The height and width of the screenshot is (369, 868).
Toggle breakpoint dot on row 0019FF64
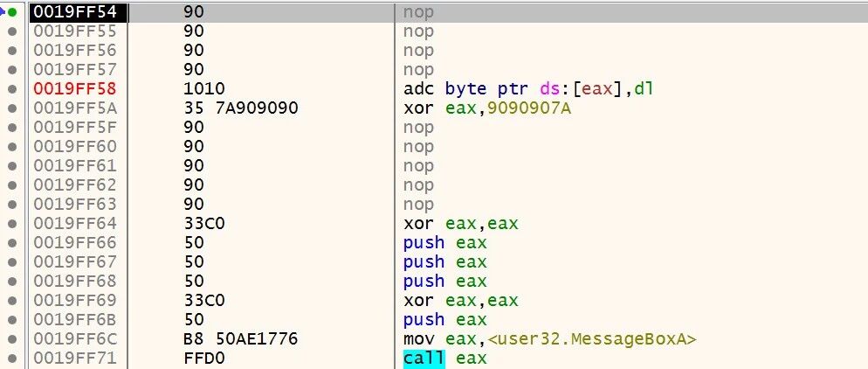[12, 223]
